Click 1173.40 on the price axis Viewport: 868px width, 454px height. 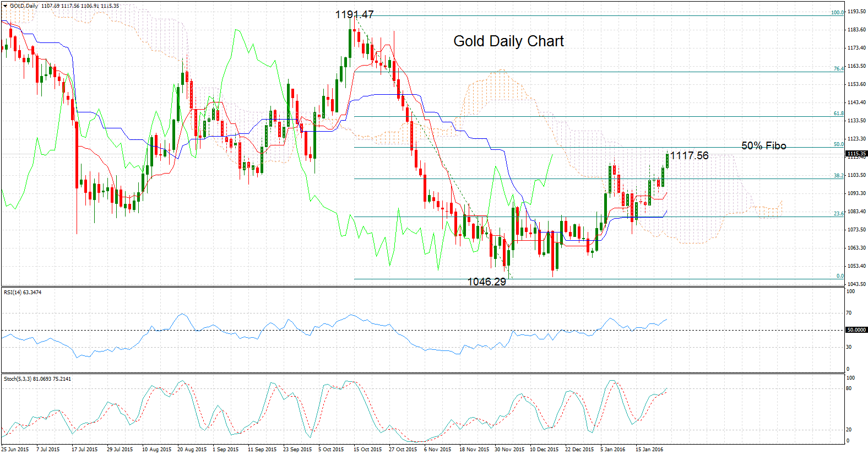856,48
